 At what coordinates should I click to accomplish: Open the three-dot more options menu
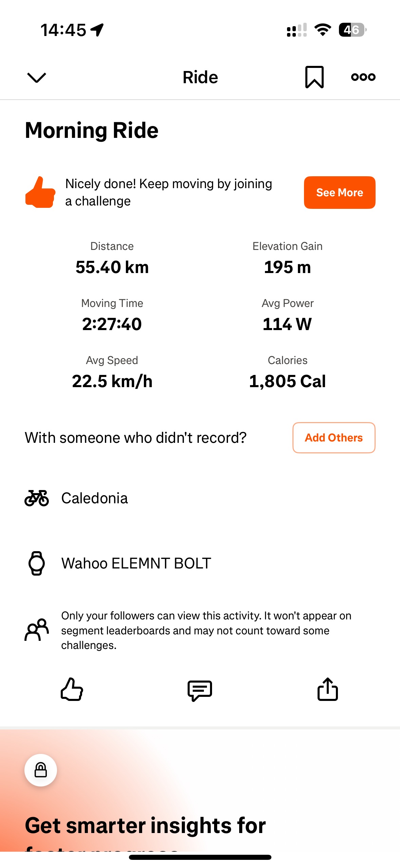pyautogui.click(x=363, y=77)
